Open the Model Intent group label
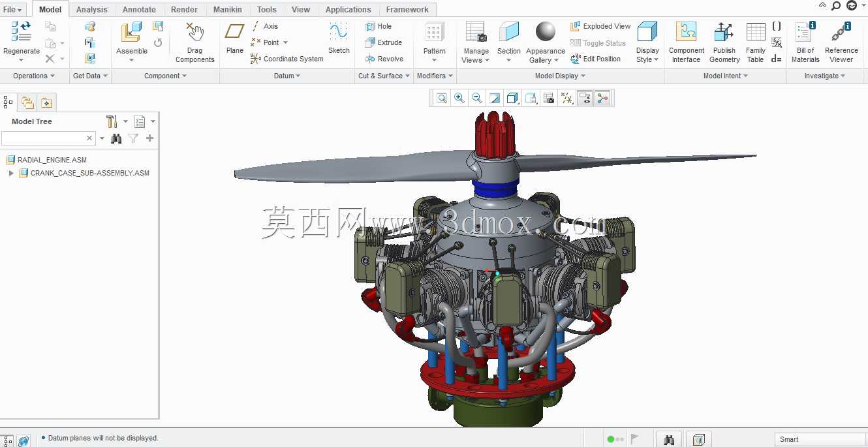868x447 pixels. pos(725,76)
